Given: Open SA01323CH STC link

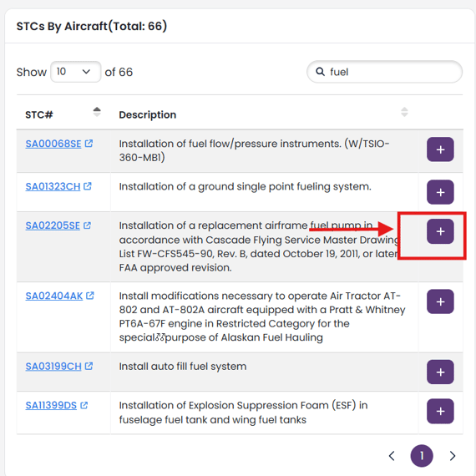Looking at the screenshot, I should coord(53,186).
